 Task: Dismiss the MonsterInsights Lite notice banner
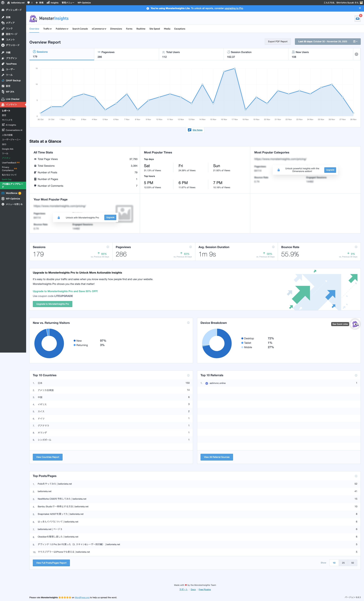pos(360,8)
